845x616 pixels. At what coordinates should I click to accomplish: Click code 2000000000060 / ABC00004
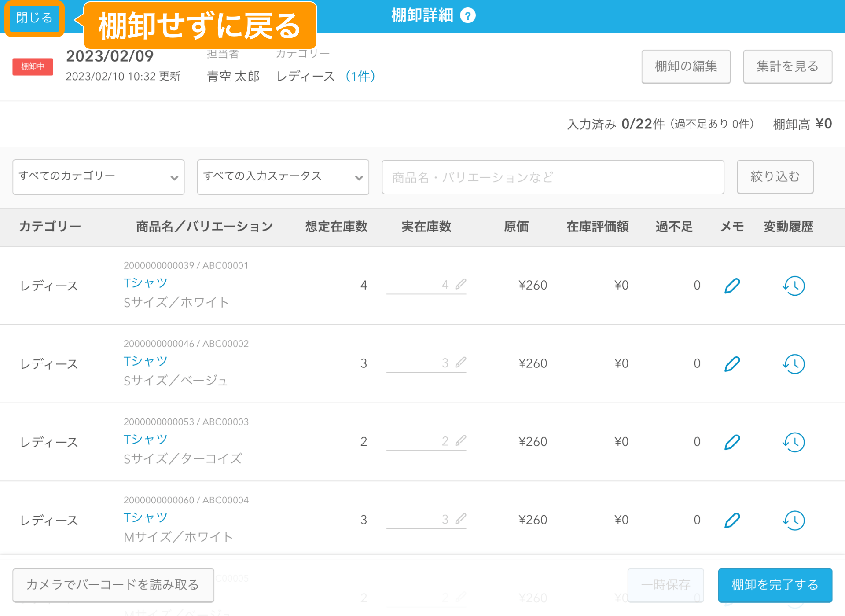click(186, 500)
